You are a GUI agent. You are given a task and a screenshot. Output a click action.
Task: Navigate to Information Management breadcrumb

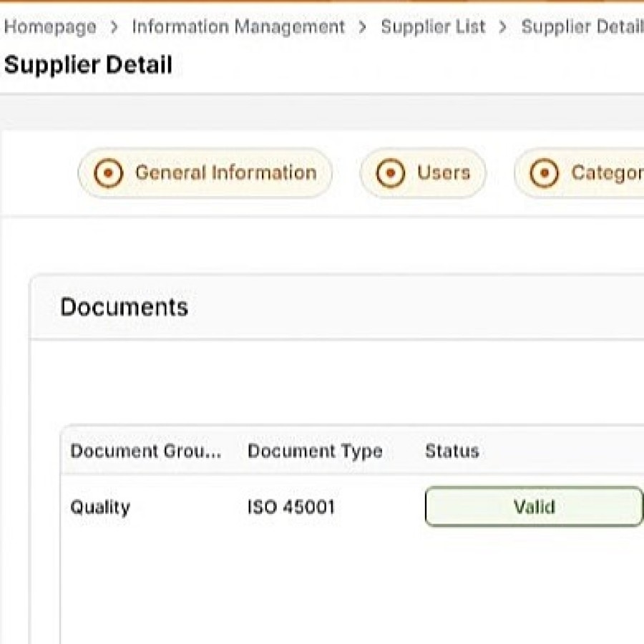[238, 28]
